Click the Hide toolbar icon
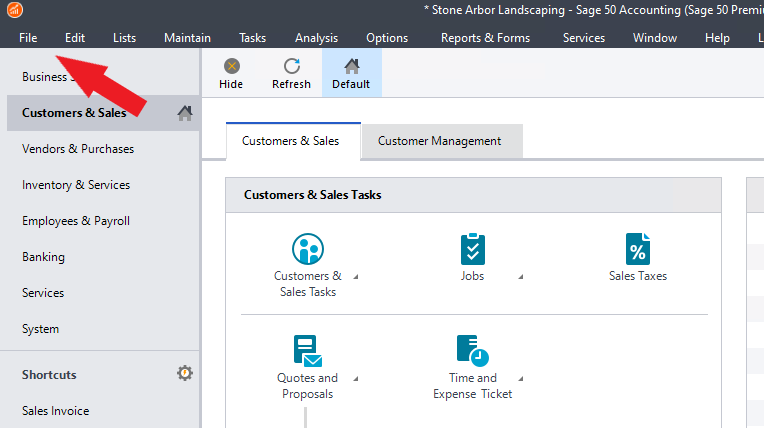 click(x=231, y=66)
